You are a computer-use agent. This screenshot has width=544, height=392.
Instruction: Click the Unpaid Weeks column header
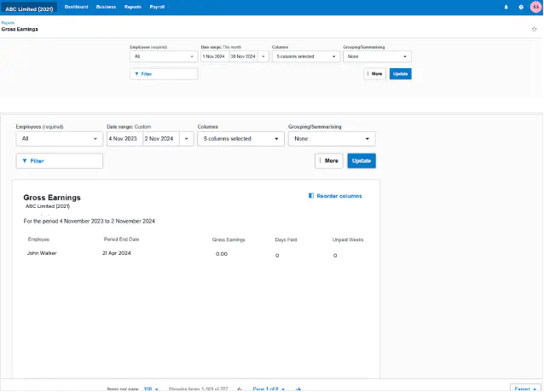(x=348, y=239)
